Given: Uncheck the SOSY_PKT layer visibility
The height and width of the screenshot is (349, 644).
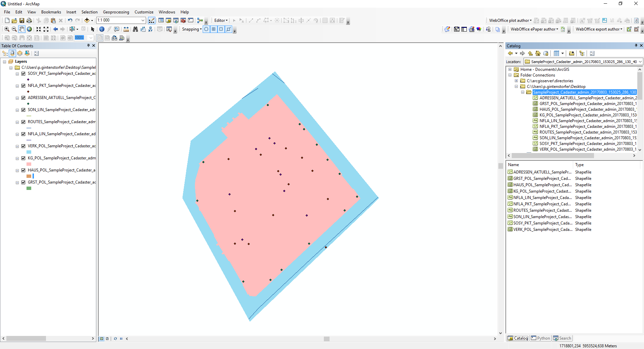Looking at the screenshot, I should [x=23, y=73].
